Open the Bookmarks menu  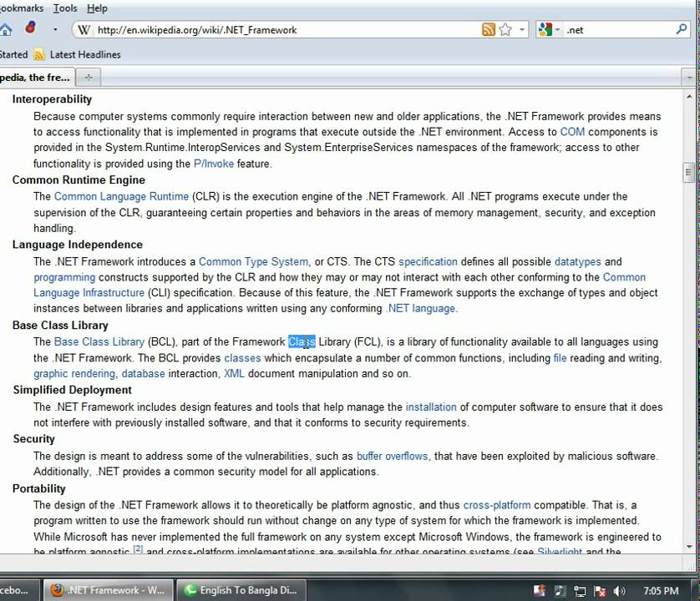[22, 8]
